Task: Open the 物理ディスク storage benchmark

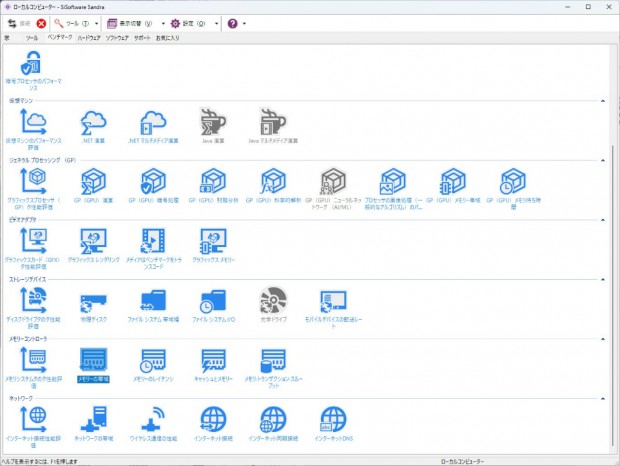Action: 93,300
